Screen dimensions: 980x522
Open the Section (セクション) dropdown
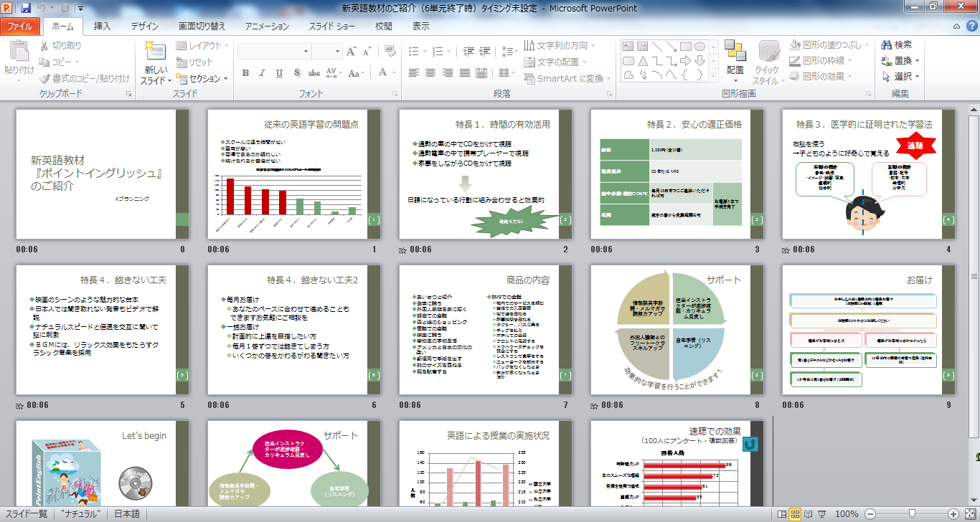pos(202,78)
